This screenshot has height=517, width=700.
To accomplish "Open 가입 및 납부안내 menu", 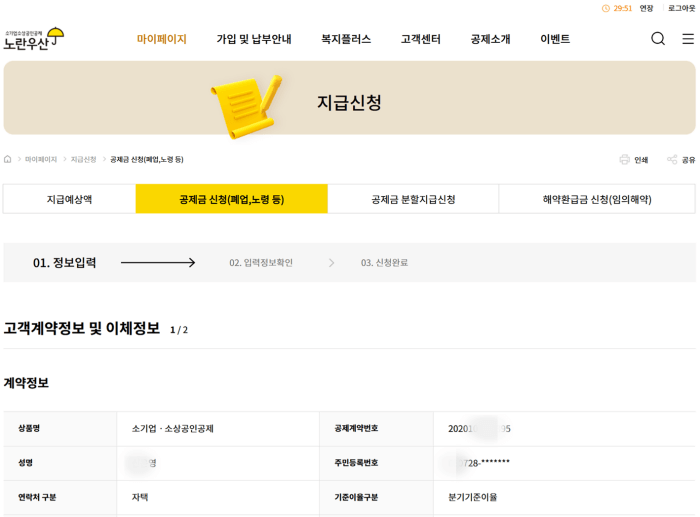I will 254,39.
